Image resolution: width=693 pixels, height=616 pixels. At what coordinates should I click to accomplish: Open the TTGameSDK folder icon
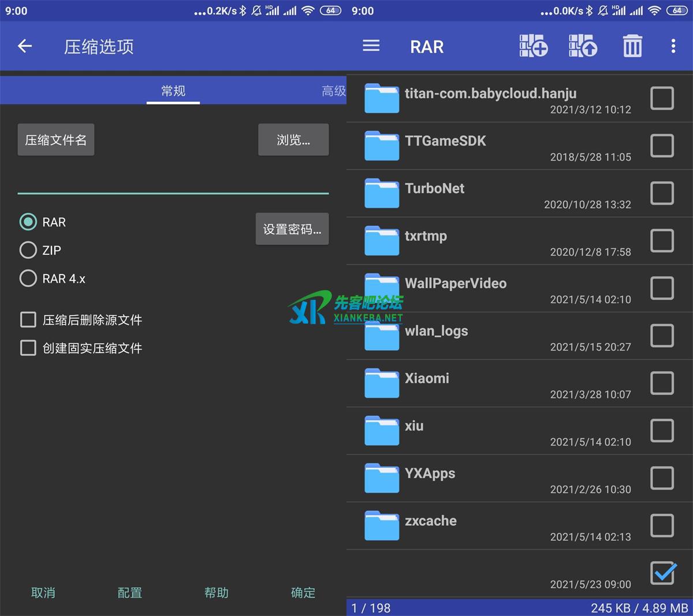pyautogui.click(x=382, y=146)
